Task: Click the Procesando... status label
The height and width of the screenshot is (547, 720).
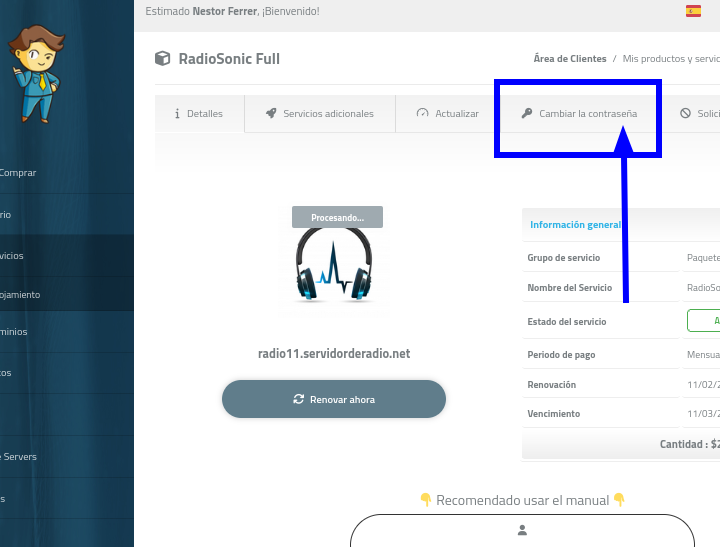Action: (x=338, y=217)
